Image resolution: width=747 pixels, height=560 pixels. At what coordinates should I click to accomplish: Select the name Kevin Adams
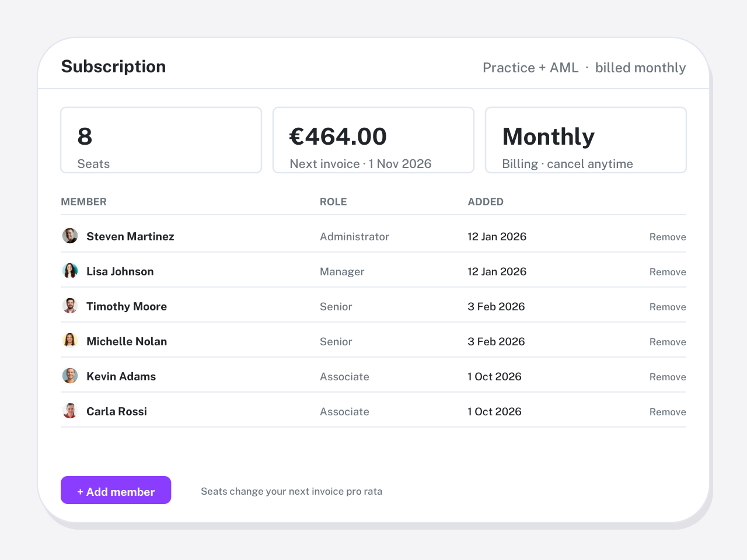(121, 376)
